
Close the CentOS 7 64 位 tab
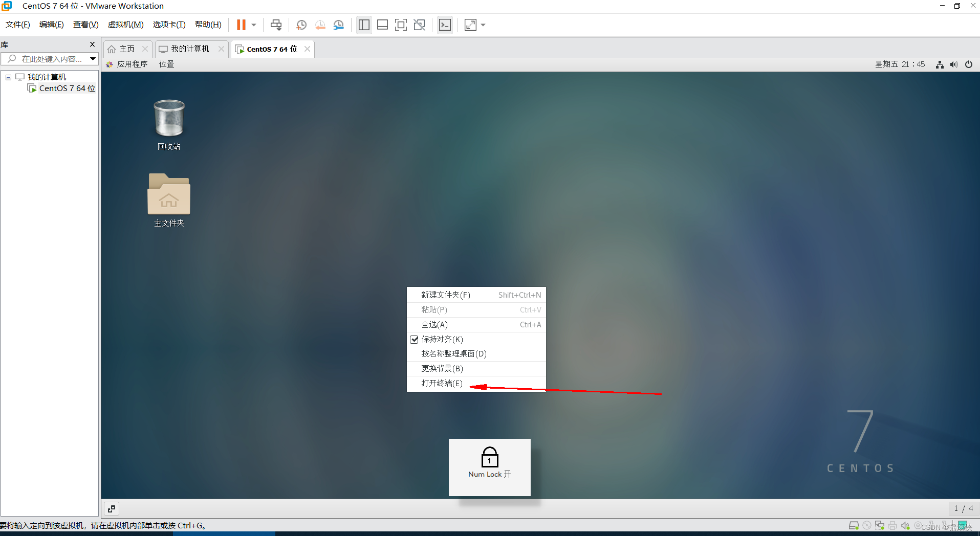(x=307, y=49)
